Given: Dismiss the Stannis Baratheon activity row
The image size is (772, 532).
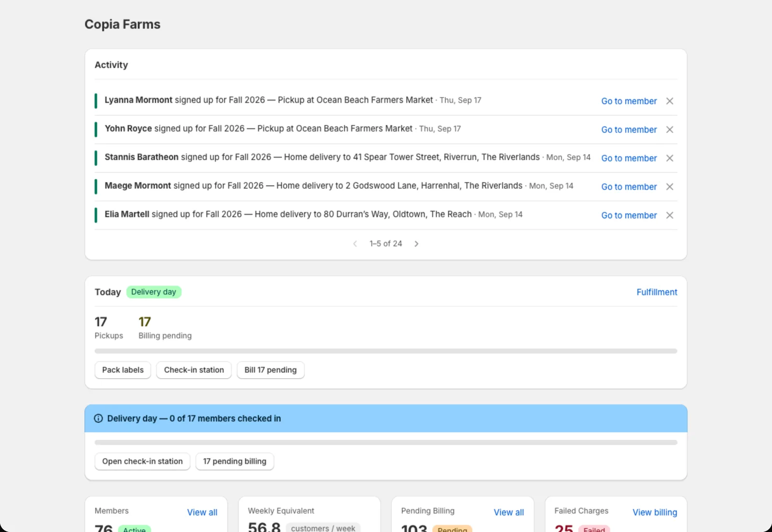Looking at the screenshot, I should pyautogui.click(x=670, y=158).
